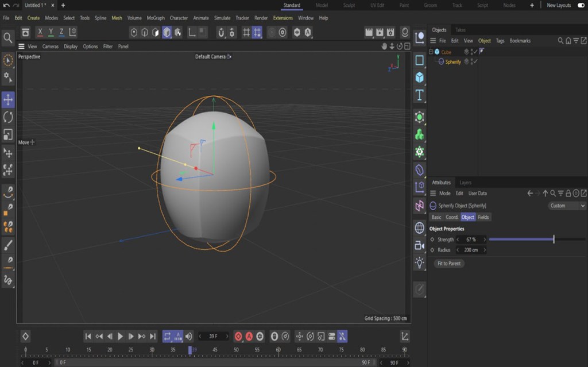Collapse the Cube object tree
This screenshot has width=588, height=367.
point(431,52)
